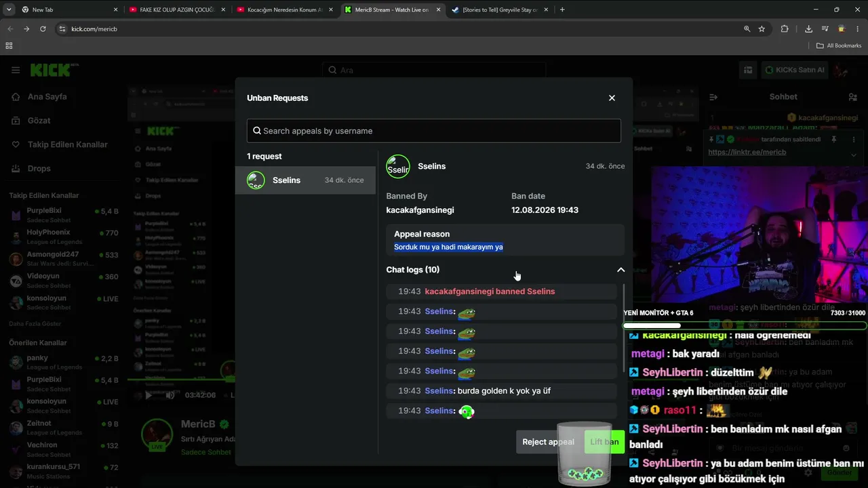Open panky recommended channel
The image size is (868, 488).
click(x=64, y=363)
